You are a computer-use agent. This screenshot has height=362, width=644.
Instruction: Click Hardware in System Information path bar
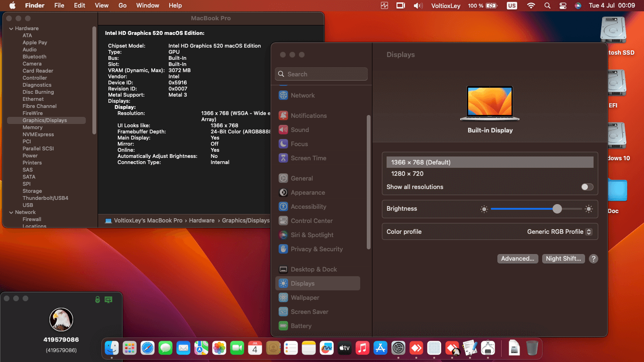point(202,221)
